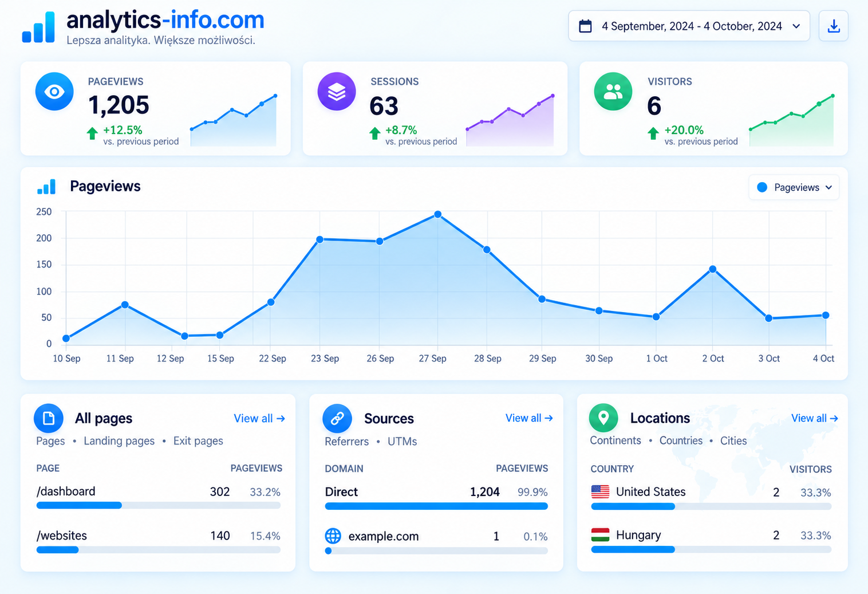
Task: Switch to the Cities tab
Action: pyautogui.click(x=733, y=440)
